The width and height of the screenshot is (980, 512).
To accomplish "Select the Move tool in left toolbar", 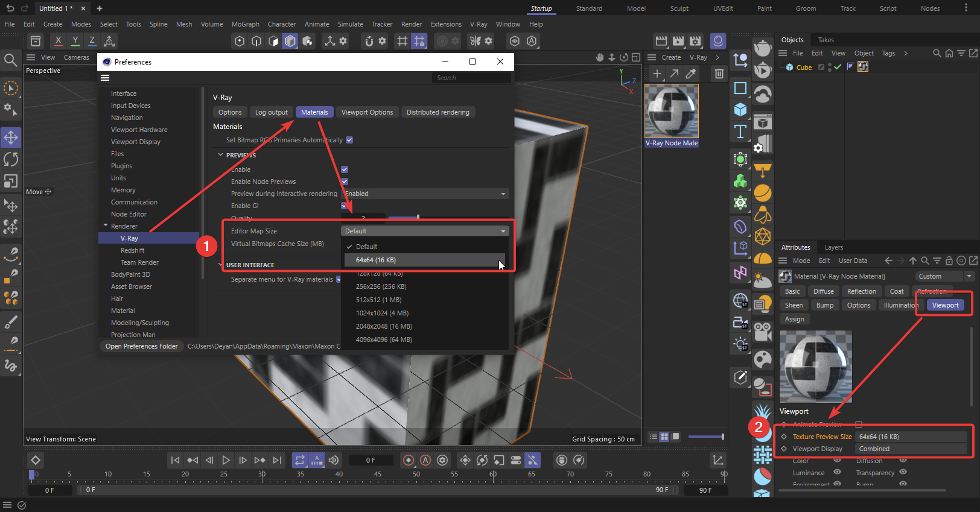I will click(11, 137).
